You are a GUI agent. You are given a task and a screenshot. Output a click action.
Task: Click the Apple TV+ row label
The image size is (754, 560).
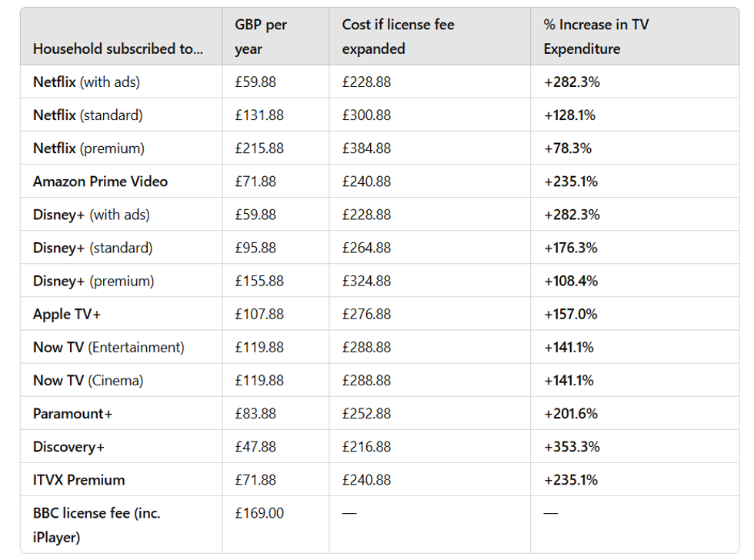point(67,314)
